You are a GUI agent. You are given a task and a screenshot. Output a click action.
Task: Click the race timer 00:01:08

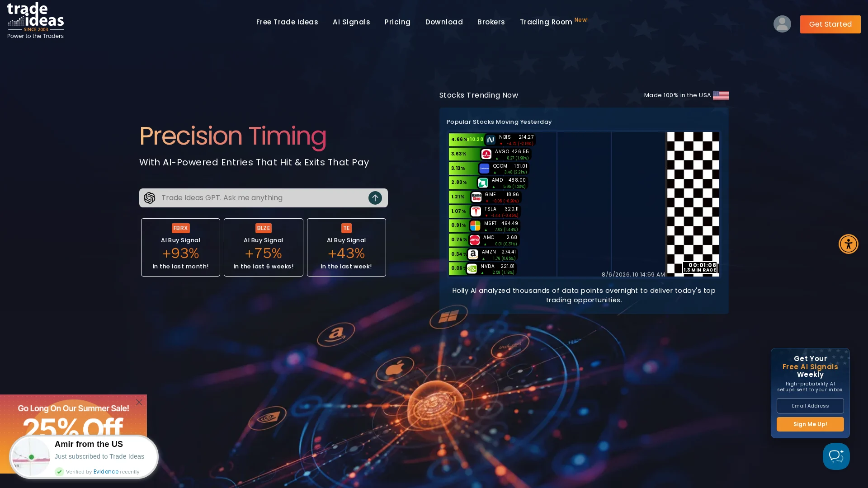pos(702,265)
